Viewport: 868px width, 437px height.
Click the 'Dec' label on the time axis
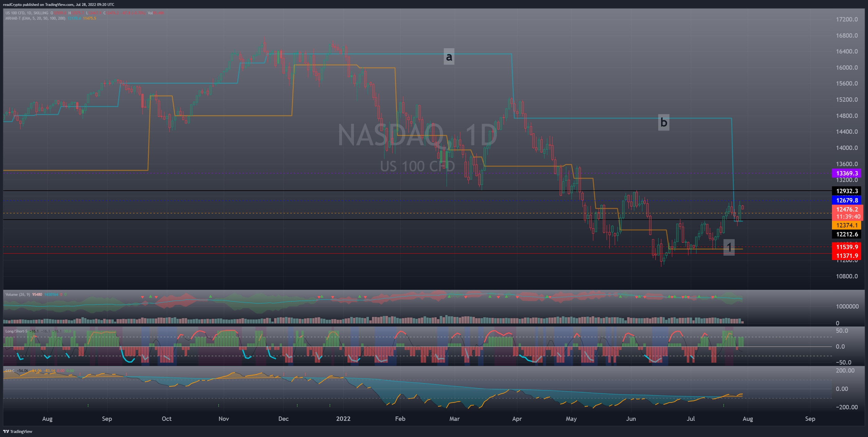(x=283, y=419)
